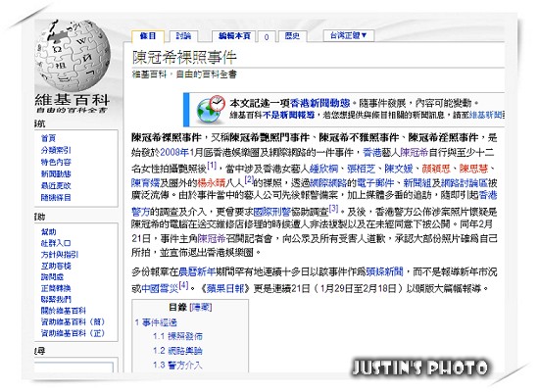Screen dimensions: 539x392
Task: Jump to footnote [3]
Action: pyautogui.click(x=333, y=209)
